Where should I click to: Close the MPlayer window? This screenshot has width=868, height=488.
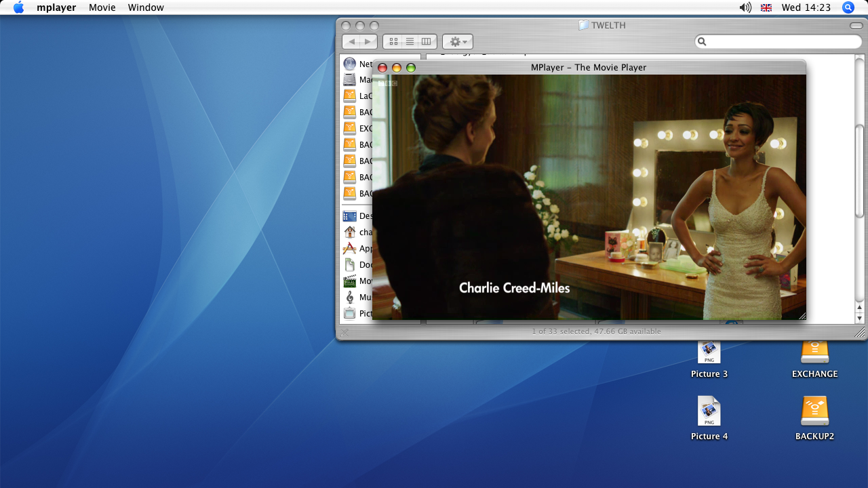coord(382,68)
